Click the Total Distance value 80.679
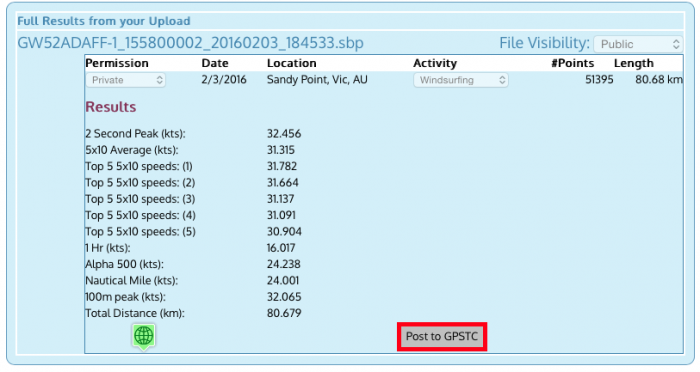The image size is (700, 372). (x=284, y=313)
